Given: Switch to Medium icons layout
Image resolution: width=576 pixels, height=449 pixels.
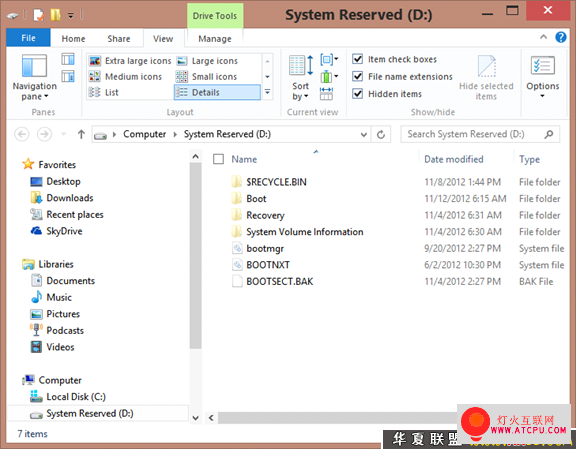Looking at the screenshot, I should click(x=125, y=76).
